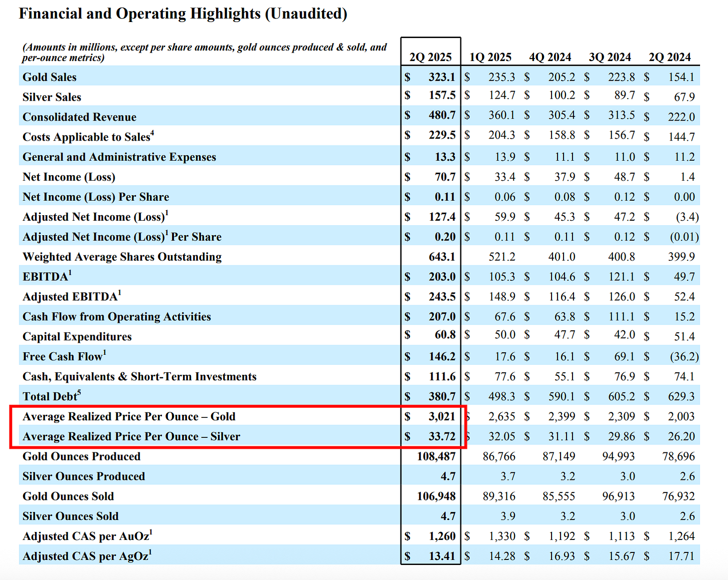Click the amounts in millions italic note
This screenshot has width=728, height=580.
point(204,52)
